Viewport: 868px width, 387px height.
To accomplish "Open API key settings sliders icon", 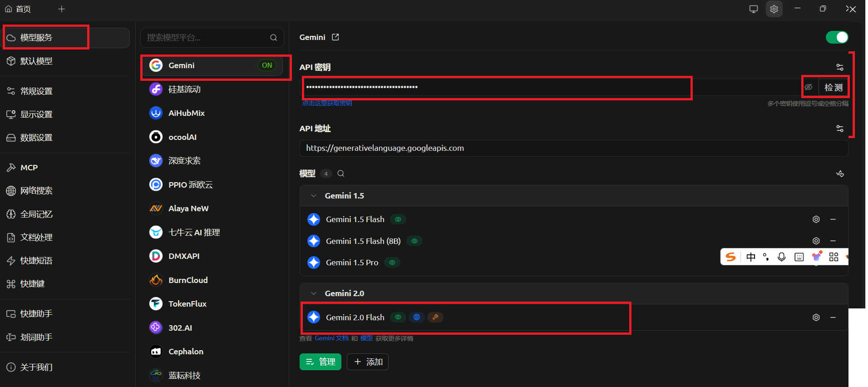I will coord(840,67).
